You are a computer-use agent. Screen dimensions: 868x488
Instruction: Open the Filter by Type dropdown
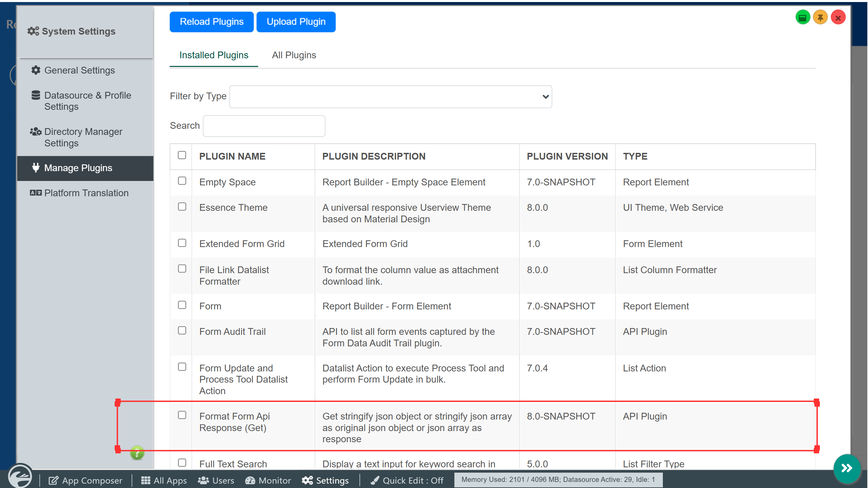391,97
